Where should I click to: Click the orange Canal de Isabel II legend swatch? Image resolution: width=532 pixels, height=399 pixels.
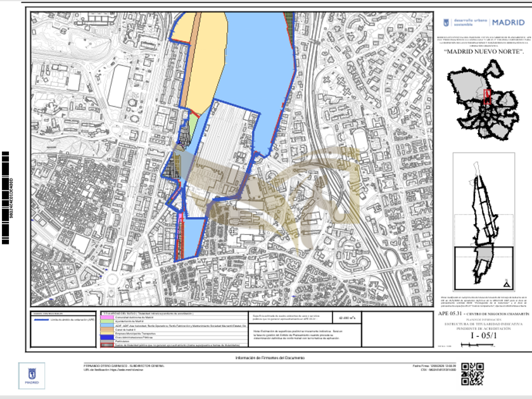pos(107,329)
